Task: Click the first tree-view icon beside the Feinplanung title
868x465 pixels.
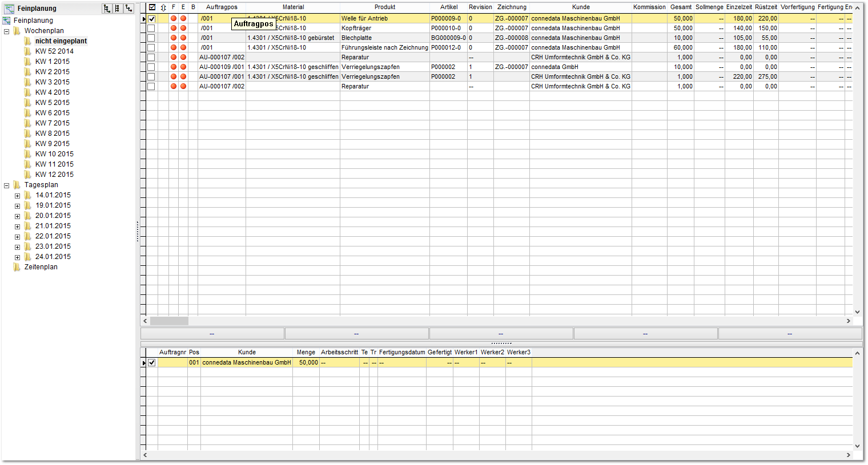Action: click(107, 9)
